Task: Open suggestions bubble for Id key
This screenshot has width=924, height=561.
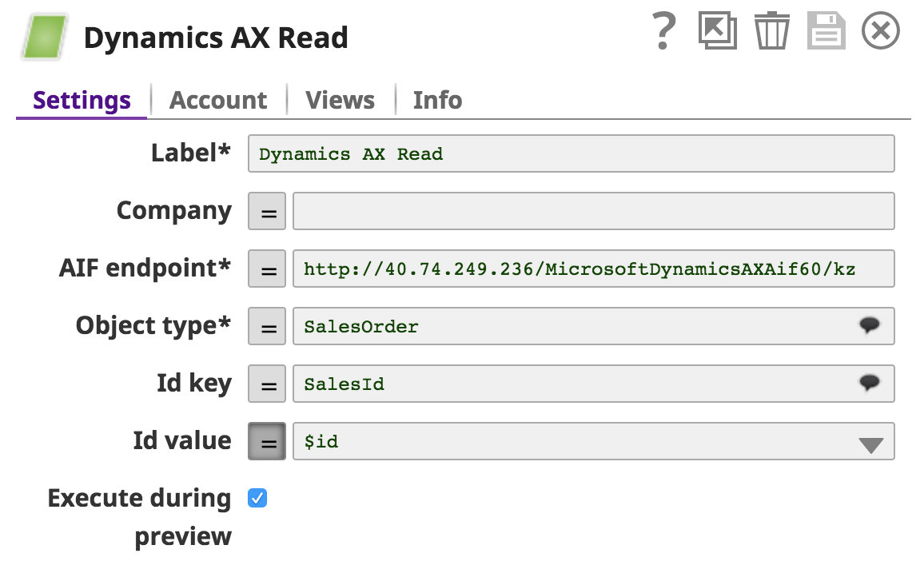Action: 869,383
